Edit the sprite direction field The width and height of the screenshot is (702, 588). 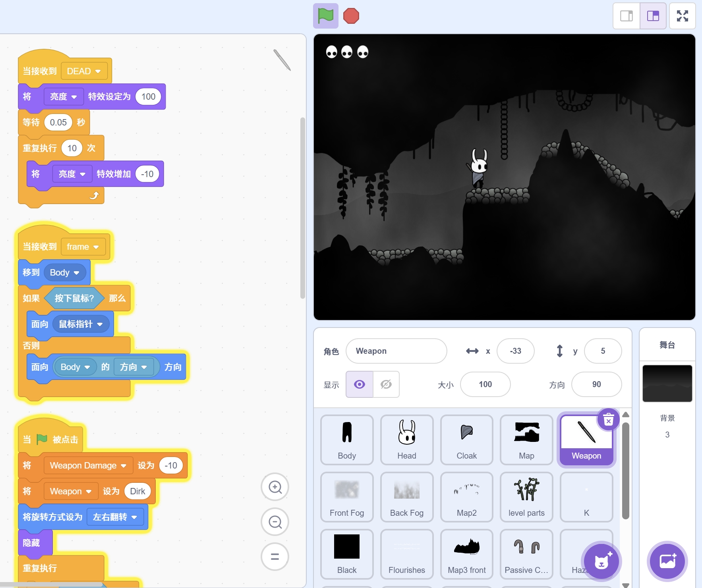(x=597, y=384)
